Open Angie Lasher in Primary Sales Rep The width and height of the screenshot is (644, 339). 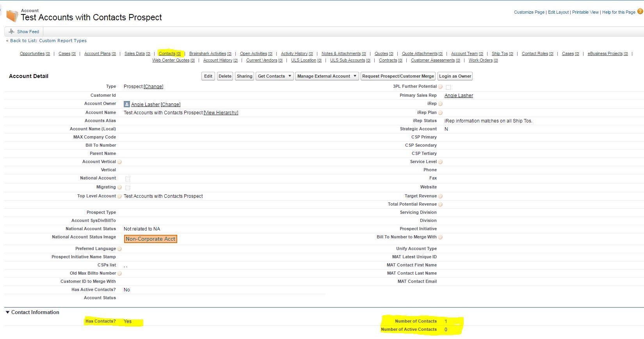tap(459, 96)
